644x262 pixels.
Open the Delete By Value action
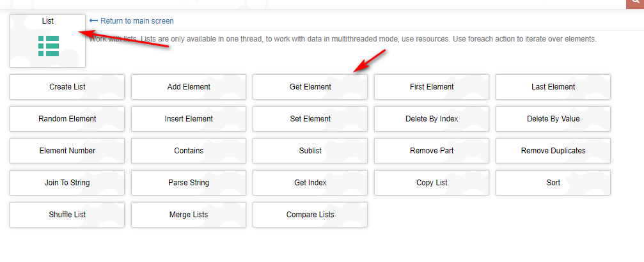553,119
